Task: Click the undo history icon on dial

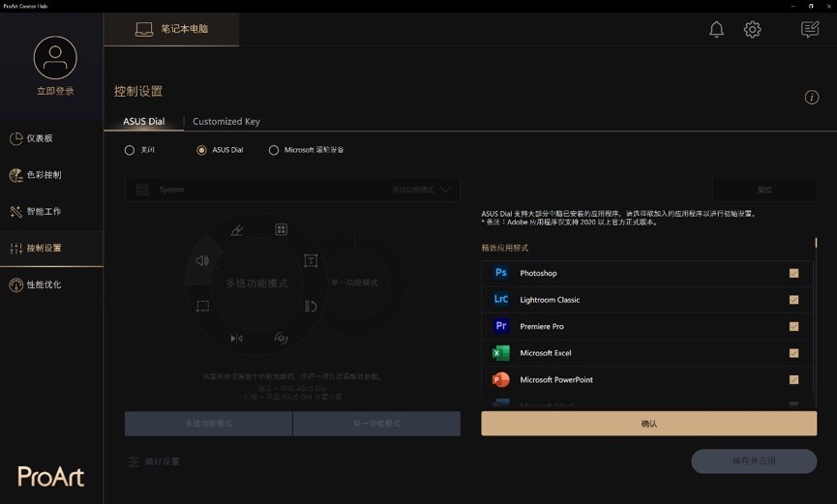Action: point(311,306)
